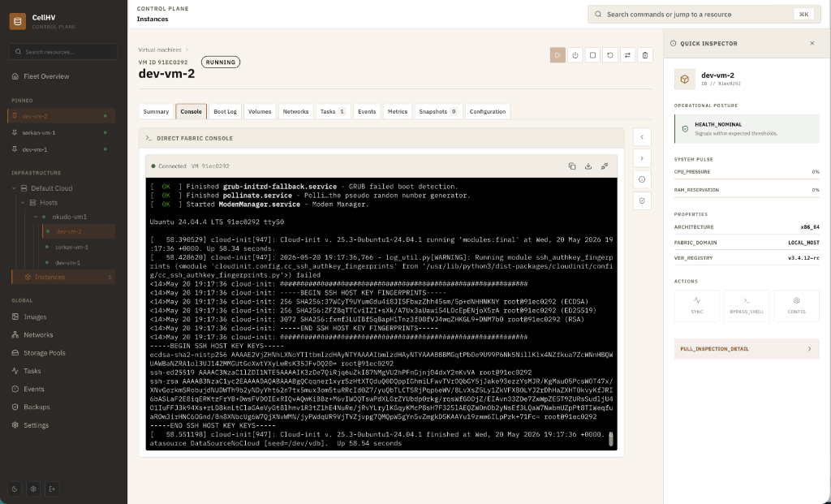Switch to the Volumes tab

click(x=260, y=111)
